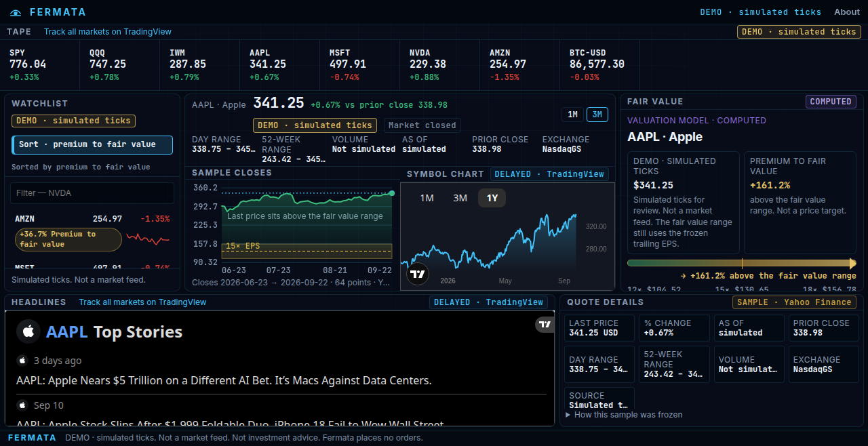Click the large '341.25' AAPL price
Image resolution: width=868 pixels, height=446 pixels.
pyautogui.click(x=279, y=103)
